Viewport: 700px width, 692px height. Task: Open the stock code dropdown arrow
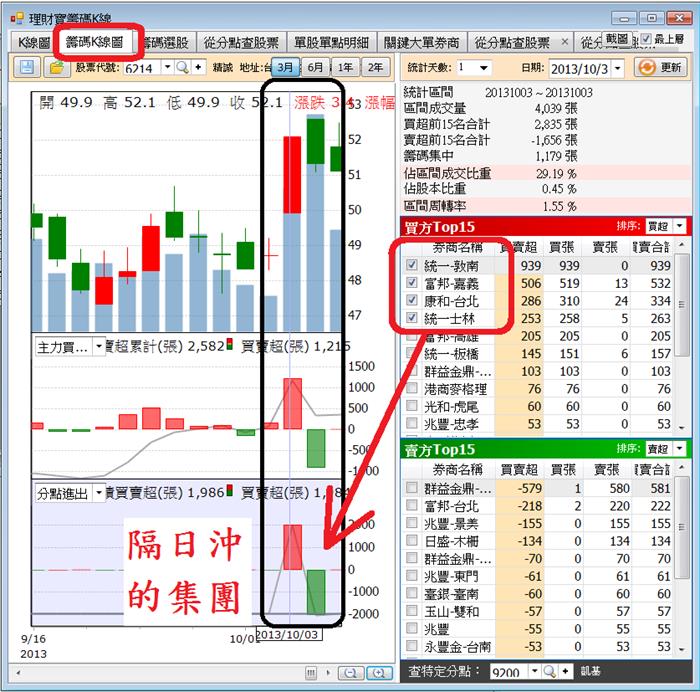[167, 67]
